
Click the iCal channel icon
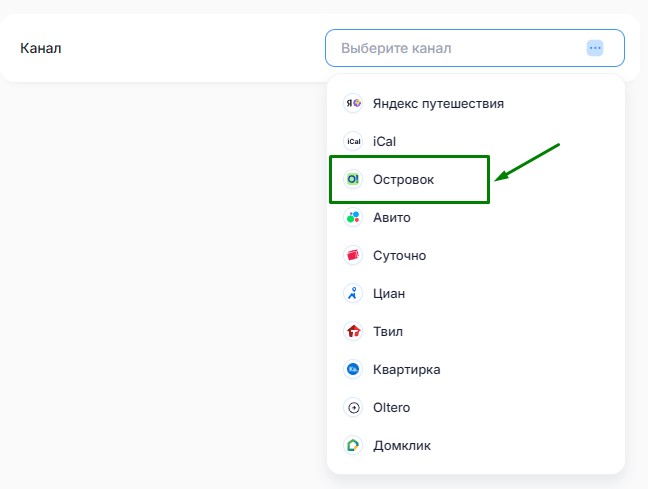(352, 141)
